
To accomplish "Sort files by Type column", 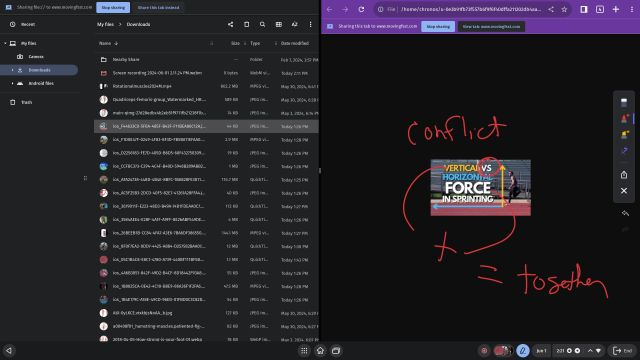I will tap(255, 43).
